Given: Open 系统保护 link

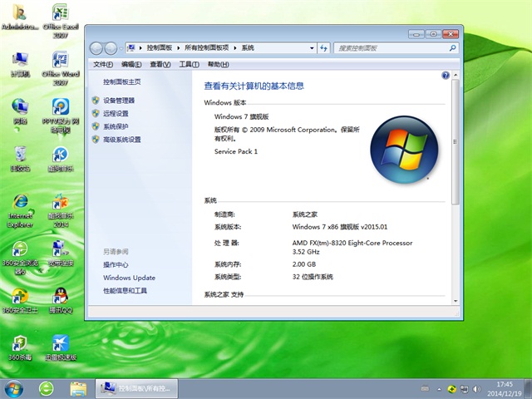Looking at the screenshot, I should pos(116,126).
